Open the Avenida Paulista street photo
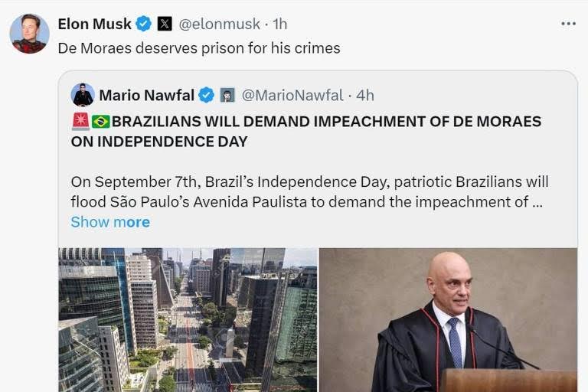This screenshot has width=588, height=392. [x=188, y=319]
